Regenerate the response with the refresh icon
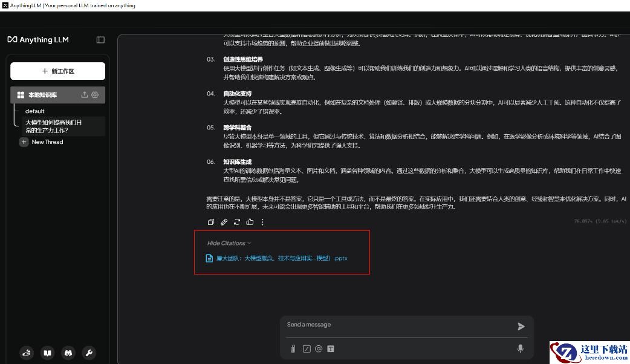Viewport: 630px width, 364px height. click(237, 222)
